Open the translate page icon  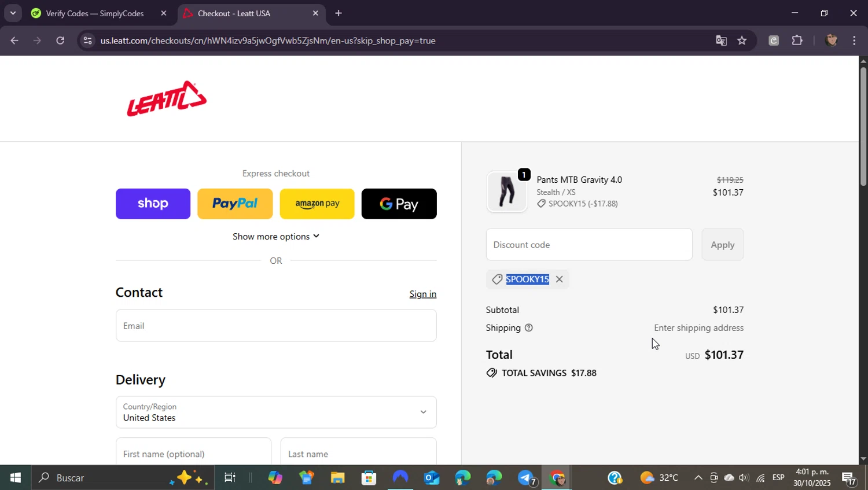pyautogui.click(x=721, y=40)
